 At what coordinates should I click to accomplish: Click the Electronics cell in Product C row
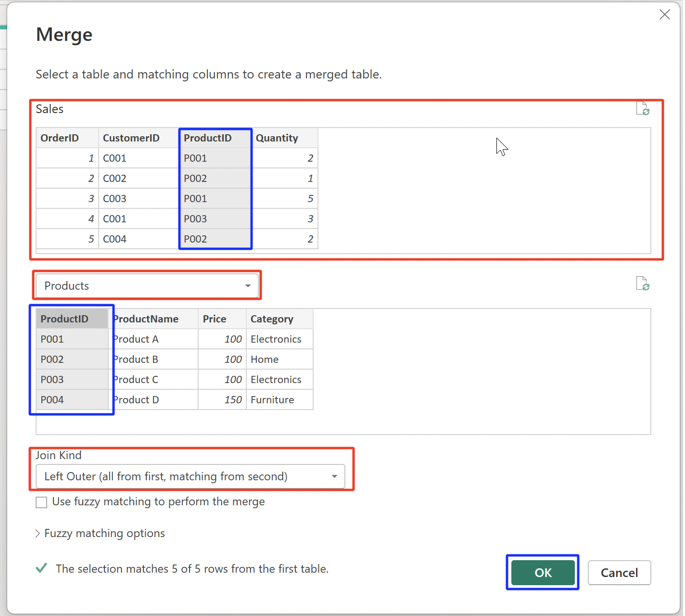tap(279, 380)
